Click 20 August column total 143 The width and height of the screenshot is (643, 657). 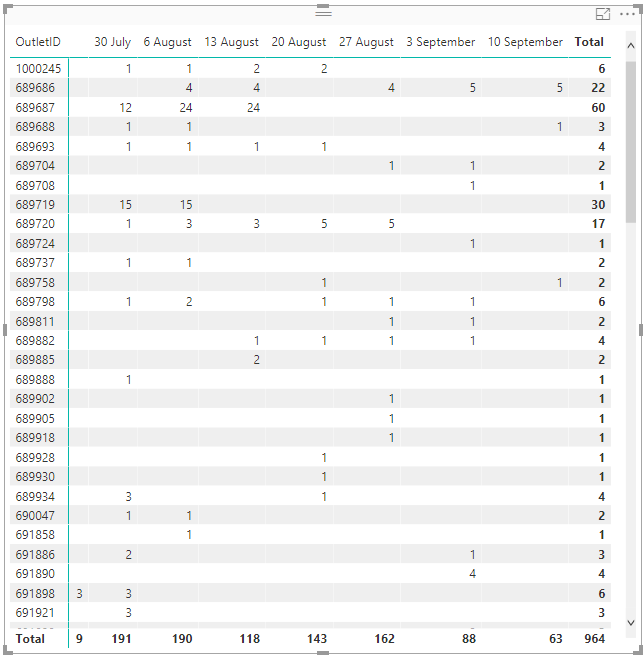coord(317,639)
